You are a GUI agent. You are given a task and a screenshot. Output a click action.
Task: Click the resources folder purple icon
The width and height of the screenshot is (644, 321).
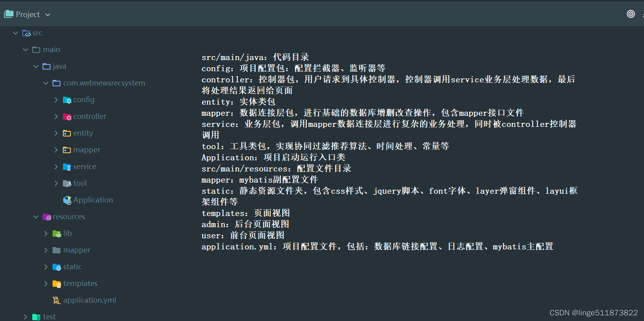(x=47, y=217)
